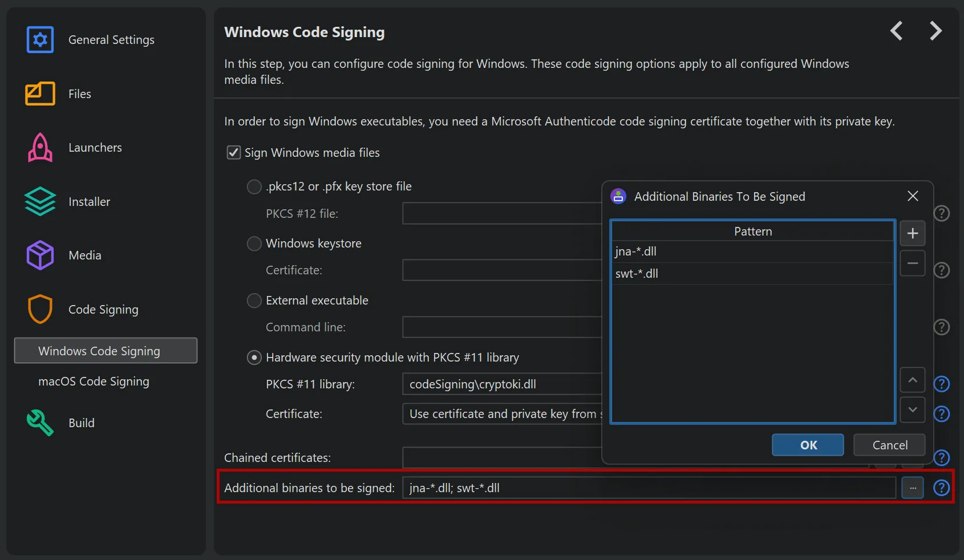Click the swt-*.dll pattern row

point(751,274)
